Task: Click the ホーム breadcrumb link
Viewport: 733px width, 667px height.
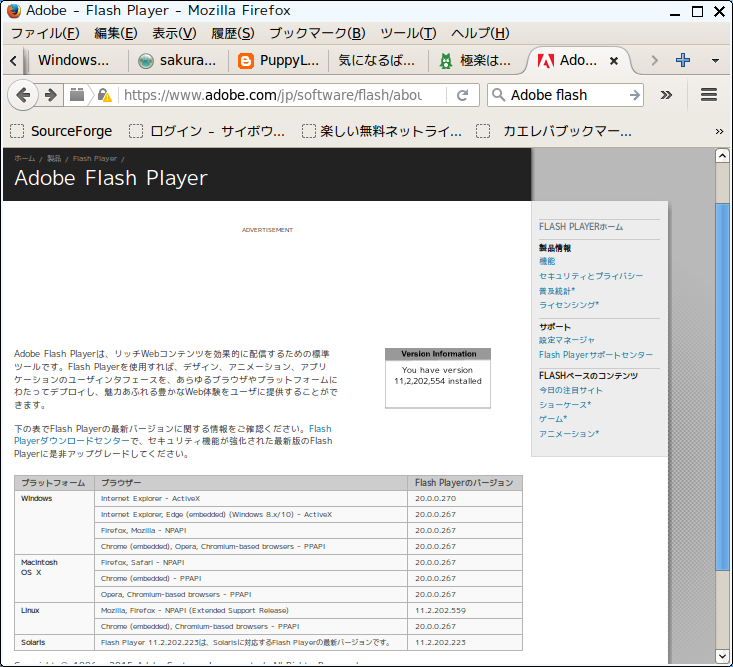Action: tap(25, 158)
